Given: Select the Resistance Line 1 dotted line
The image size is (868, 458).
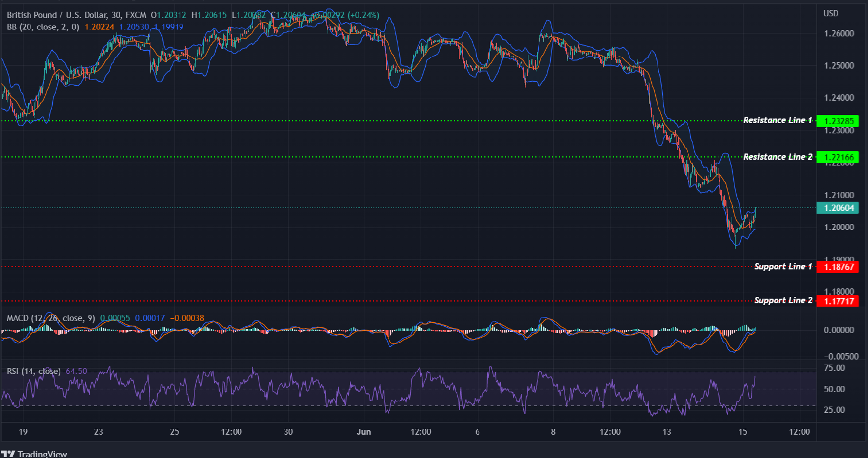Looking at the screenshot, I should pos(344,120).
